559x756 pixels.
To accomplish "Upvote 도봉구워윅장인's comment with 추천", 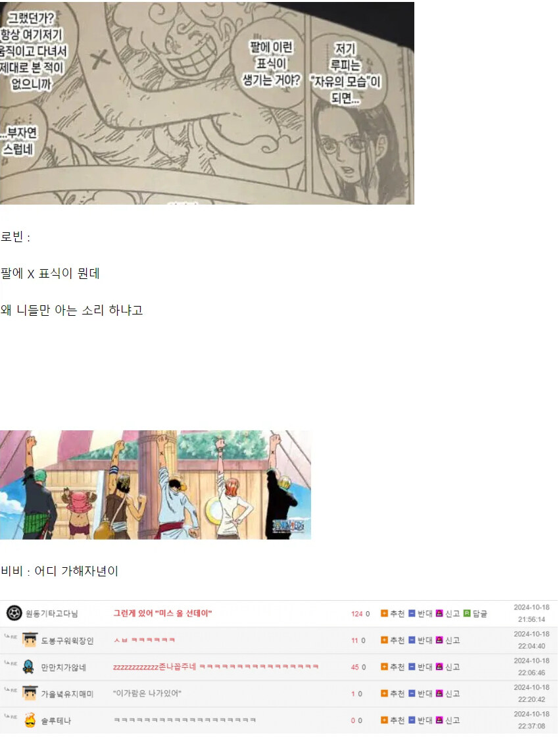I will (392, 640).
